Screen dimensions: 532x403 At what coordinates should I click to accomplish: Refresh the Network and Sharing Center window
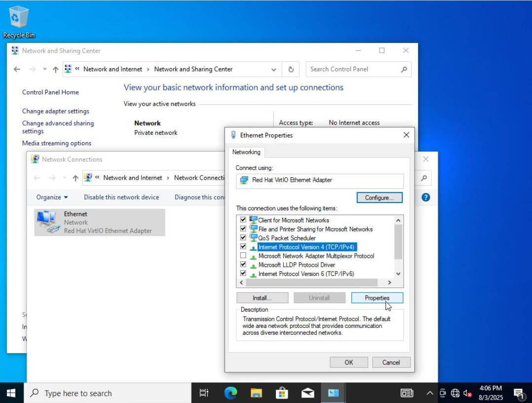coord(291,69)
